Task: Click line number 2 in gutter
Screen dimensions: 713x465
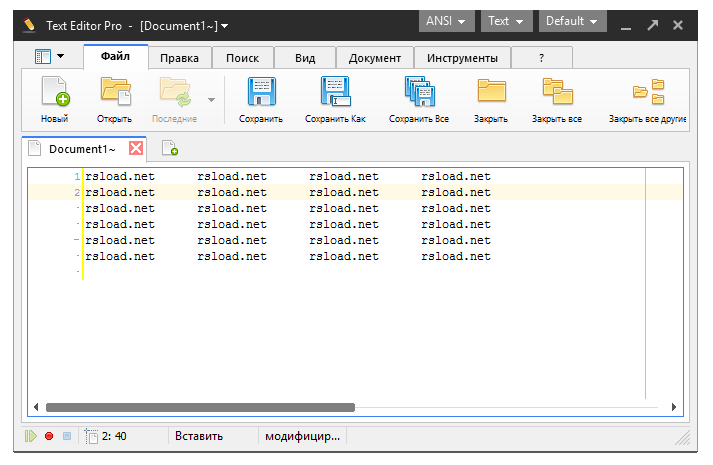Action: [77, 193]
